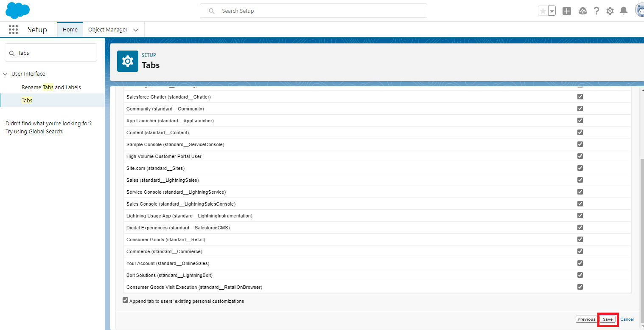Click the Quick Find box containing tabs

pos(51,53)
